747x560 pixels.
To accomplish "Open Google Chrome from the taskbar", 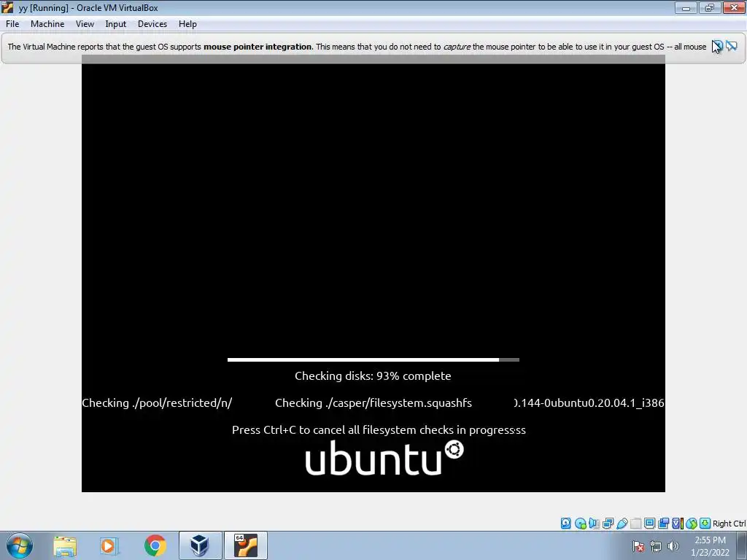I will click(x=155, y=545).
